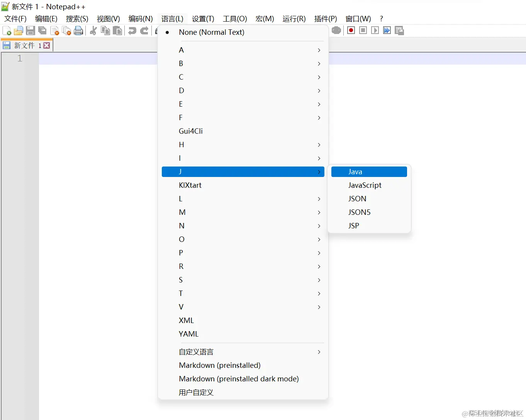The image size is (526, 420).
Task: Open the 工具(O) menu
Action: pyautogui.click(x=235, y=19)
